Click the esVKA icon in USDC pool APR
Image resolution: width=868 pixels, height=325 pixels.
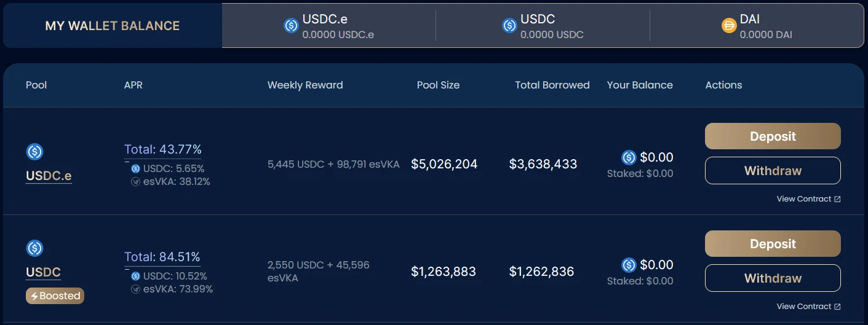click(135, 289)
